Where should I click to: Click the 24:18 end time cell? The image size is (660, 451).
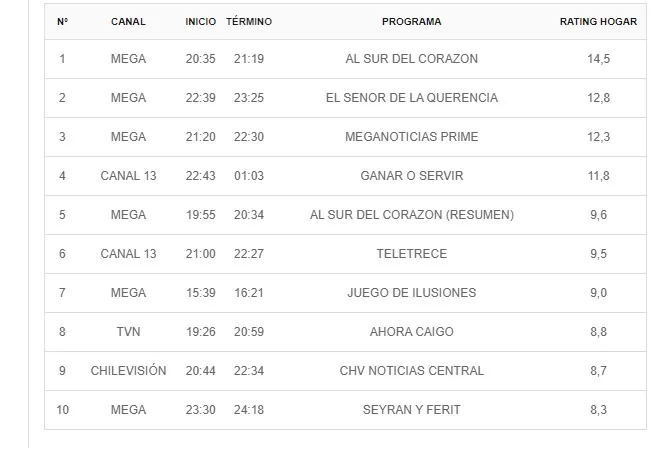pos(249,410)
